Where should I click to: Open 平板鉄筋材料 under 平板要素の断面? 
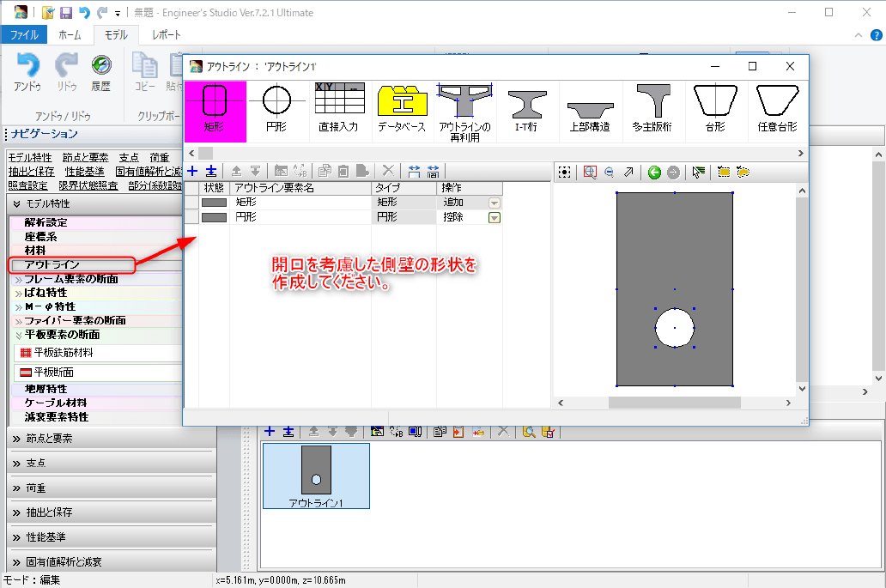tap(64, 353)
